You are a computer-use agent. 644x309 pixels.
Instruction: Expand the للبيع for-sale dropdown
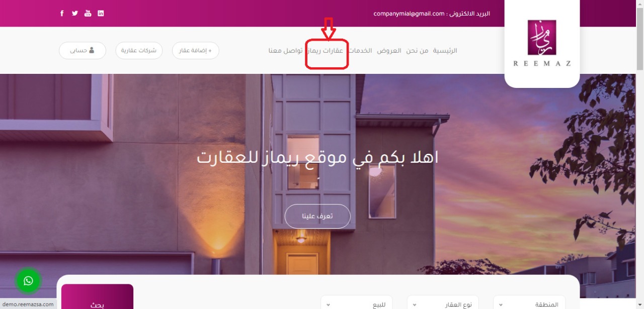pos(356,303)
